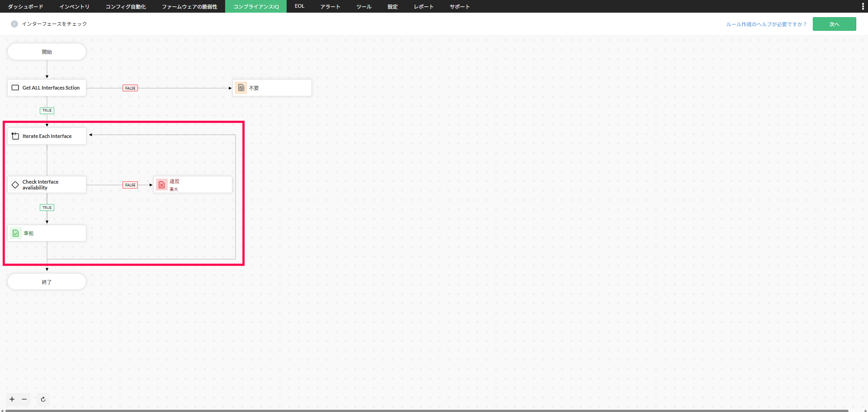Open the three-dot menu in top bar
The height and width of the screenshot is (412, 868).
863,6
